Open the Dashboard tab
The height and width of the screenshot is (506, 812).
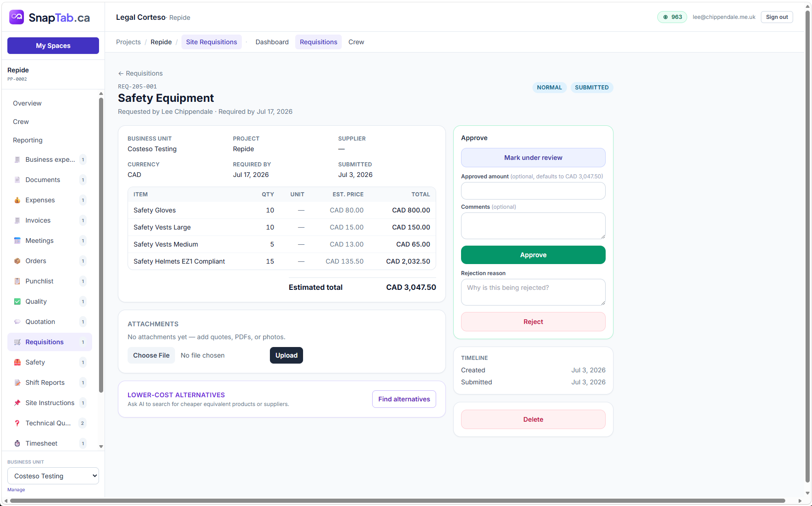point(272,42)
